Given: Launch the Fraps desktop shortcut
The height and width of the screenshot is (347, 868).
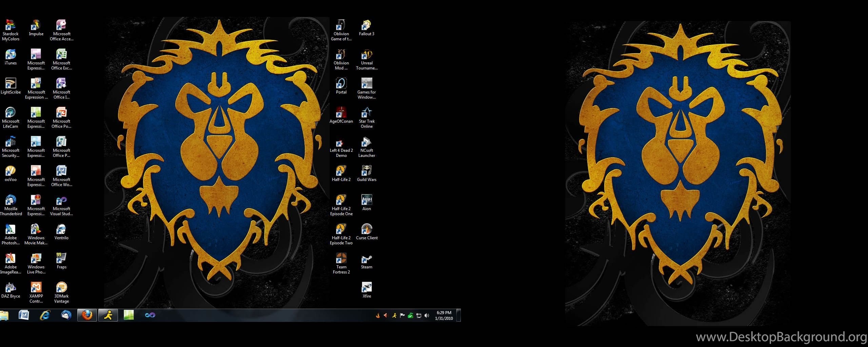Looking at the screenshot, I should click(x=61, y=261).
